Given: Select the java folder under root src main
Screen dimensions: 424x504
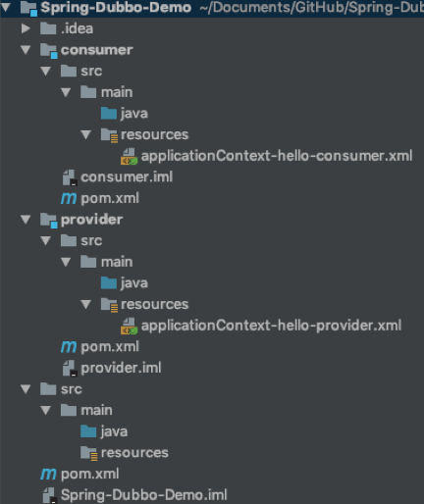Looking at the screenshot, I should [x=104, y=431].
